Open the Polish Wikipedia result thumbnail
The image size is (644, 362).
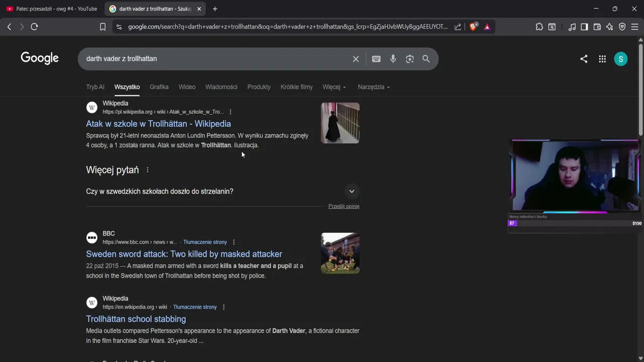pyautogui.click(x=340, y=123)
